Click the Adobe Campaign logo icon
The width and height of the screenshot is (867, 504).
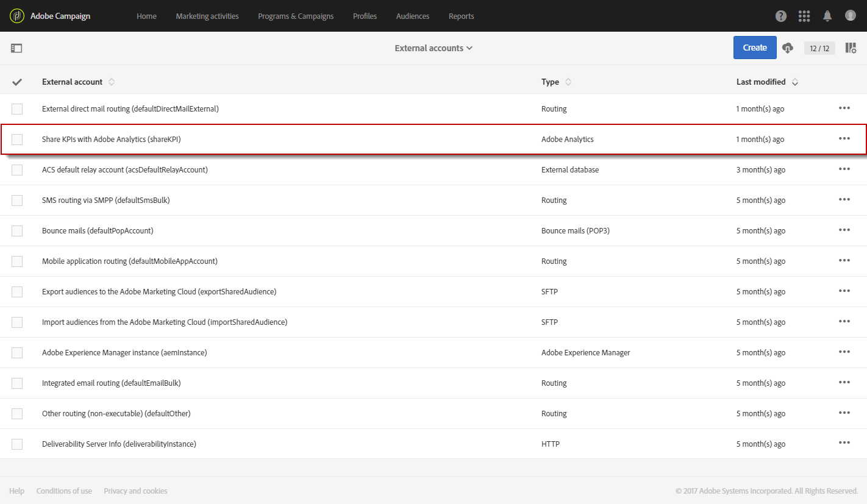click(x=17, y=16)
